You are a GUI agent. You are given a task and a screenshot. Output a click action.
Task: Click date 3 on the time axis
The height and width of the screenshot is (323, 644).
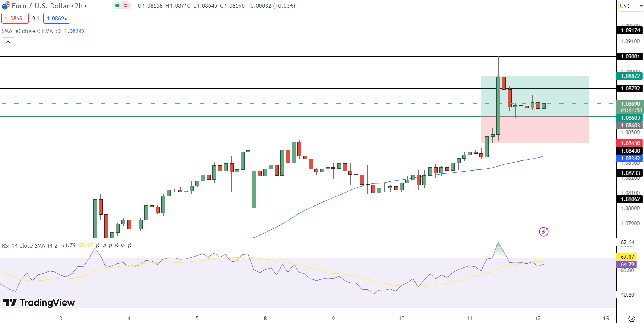pyautogui.click(x=61, y=319)
